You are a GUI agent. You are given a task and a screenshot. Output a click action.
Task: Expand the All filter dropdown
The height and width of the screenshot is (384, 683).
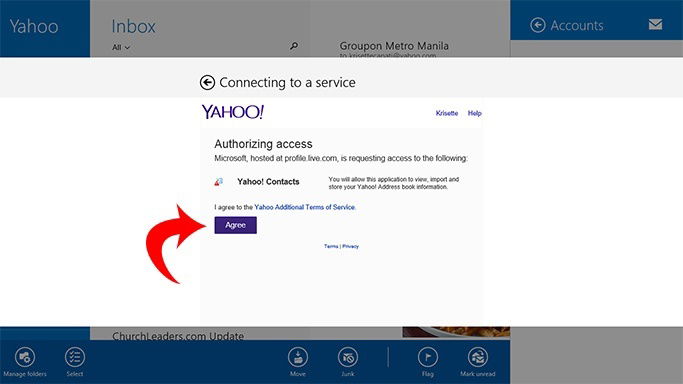click(121, 47)
